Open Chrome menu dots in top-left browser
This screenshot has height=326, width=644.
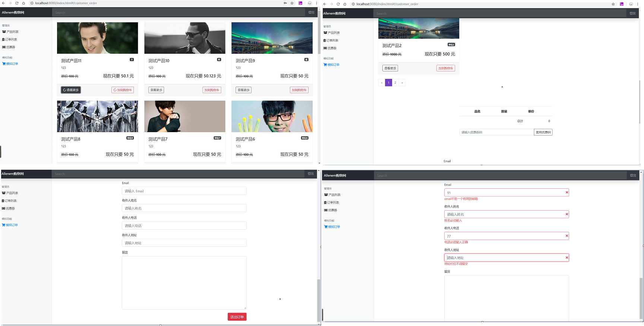316,3
